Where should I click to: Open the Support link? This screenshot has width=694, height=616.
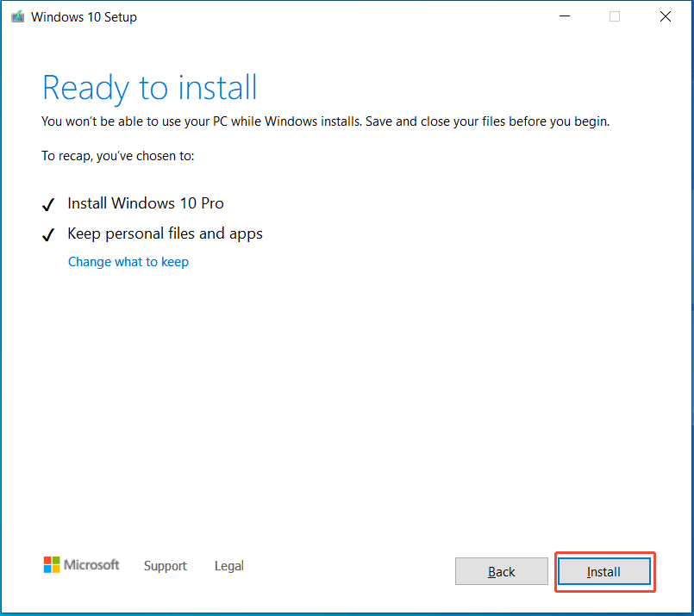(166, 566)
